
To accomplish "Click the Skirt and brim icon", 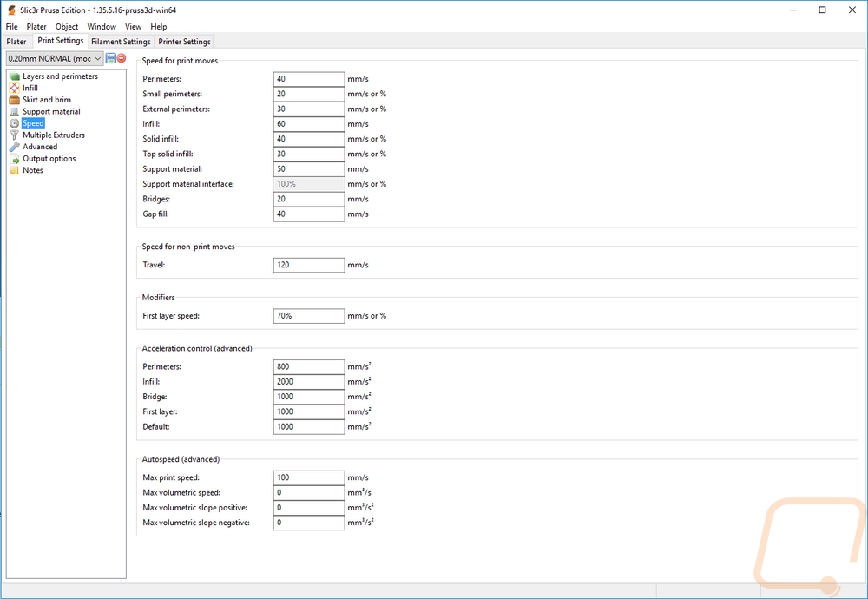I will (15, 100).
